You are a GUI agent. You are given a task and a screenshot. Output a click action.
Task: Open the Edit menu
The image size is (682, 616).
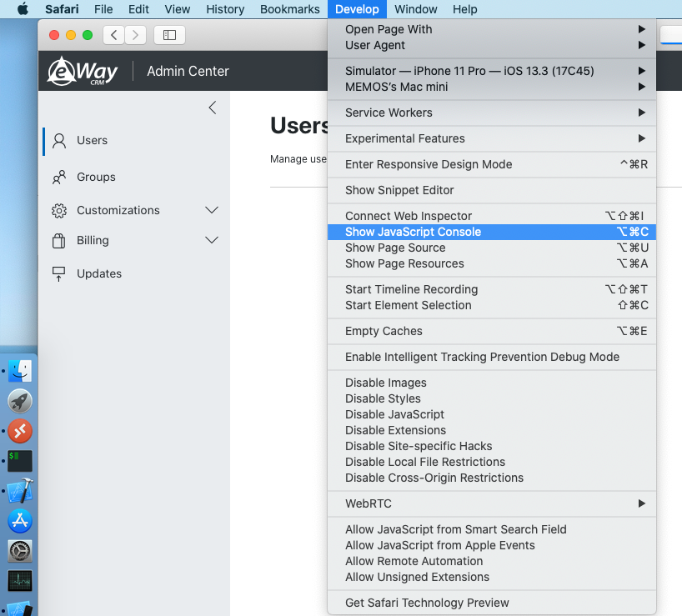tap(138, 9)
